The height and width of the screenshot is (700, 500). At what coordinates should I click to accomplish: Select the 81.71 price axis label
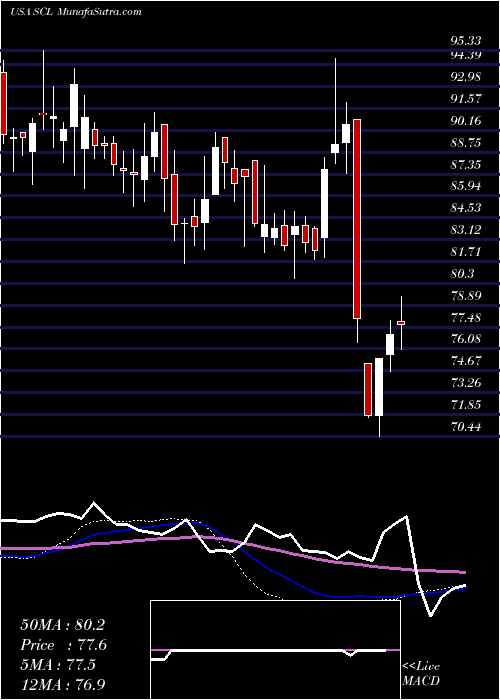(466, 252)
